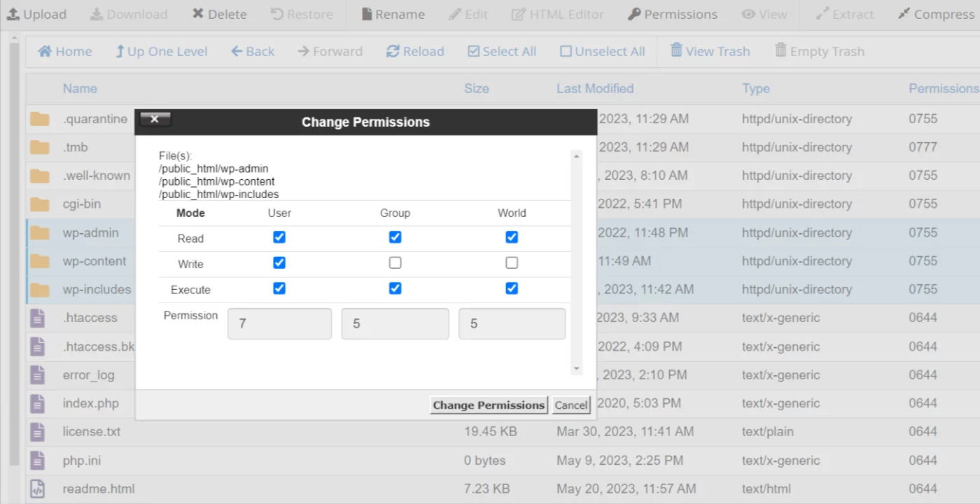The image size is (980, 504).
Task: Click the .quarantine folder icon
Action: [40, 119]
